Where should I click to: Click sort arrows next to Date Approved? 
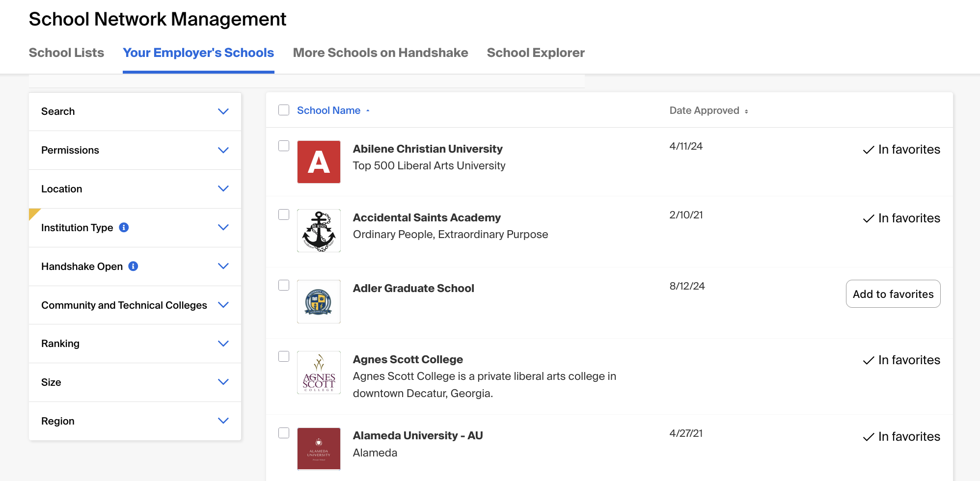pos(746,111)
